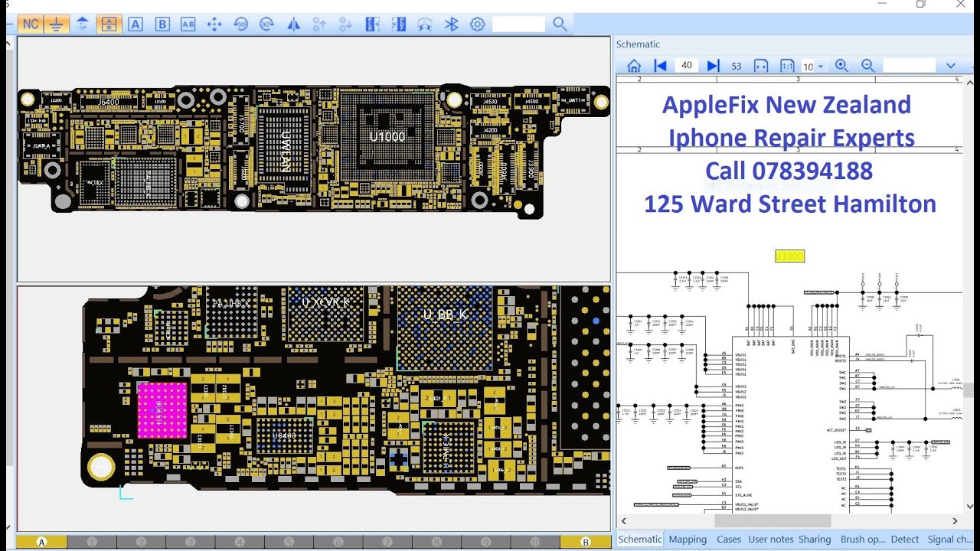Image resolution: width=980 pixels, height=551 pixels.
Task: Open the Signal ch... tab
Action: (950, 539)
